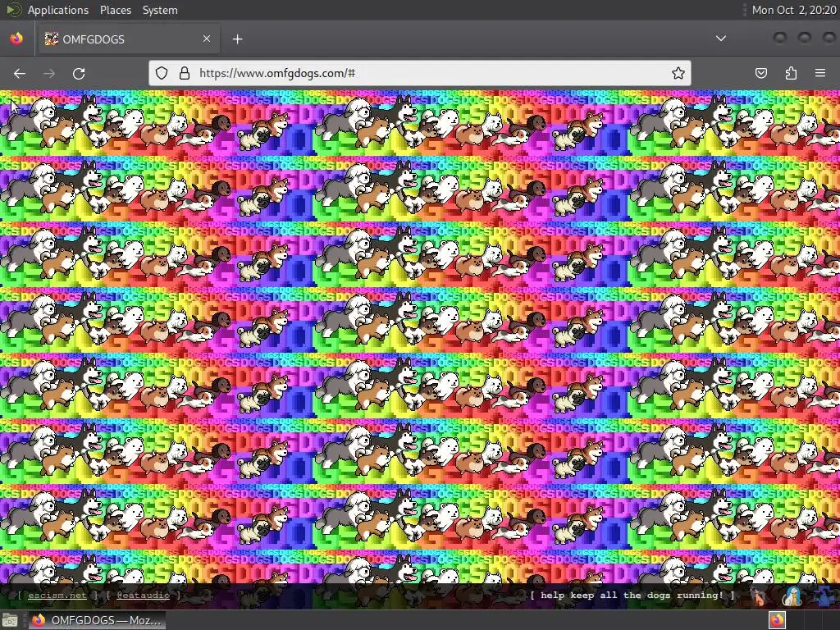The height and width of the screenshot is (630, 840).
Task: Click the Firefox icon in the bottom-right panel
Action: pyautogui.click(x=778, y=620)
